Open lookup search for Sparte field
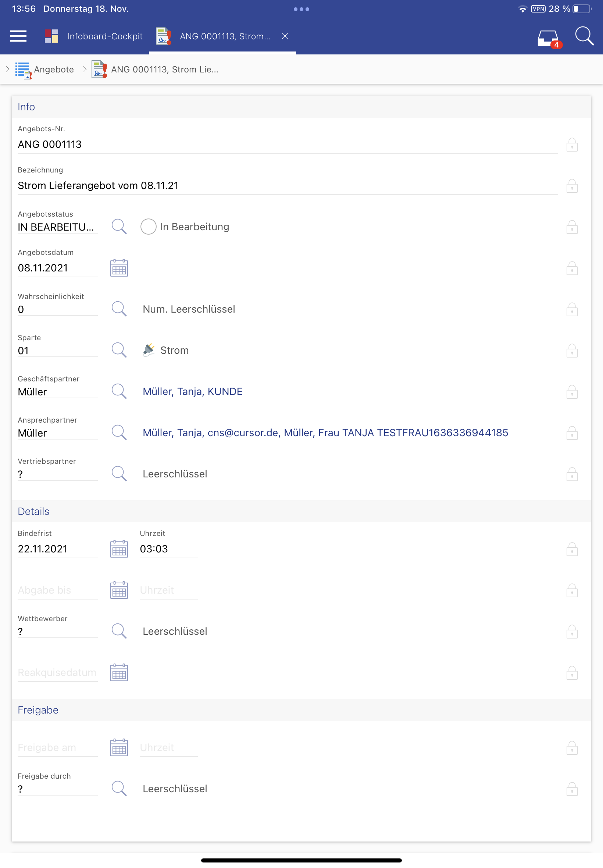 pyautogui.click(x=119, y=350)
